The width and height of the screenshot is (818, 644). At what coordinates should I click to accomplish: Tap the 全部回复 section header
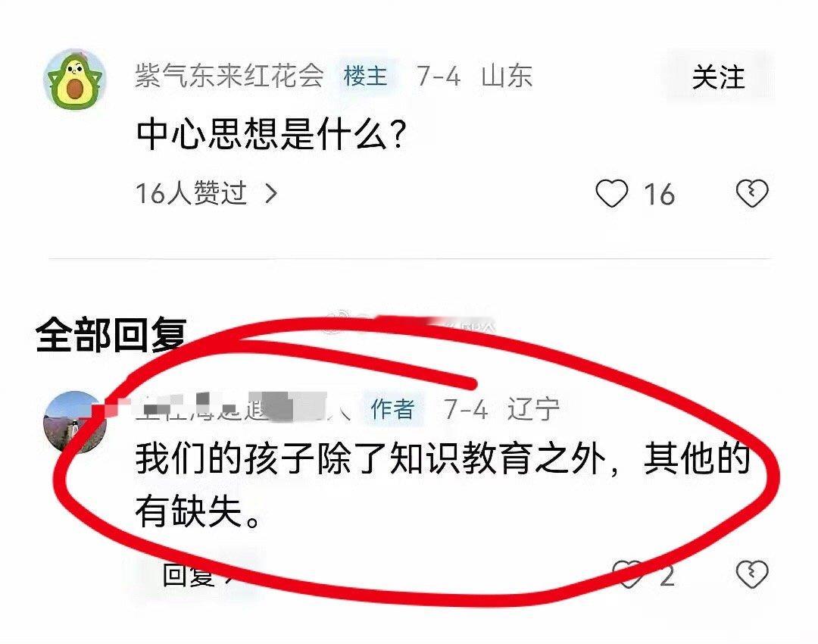pos(111,335)
